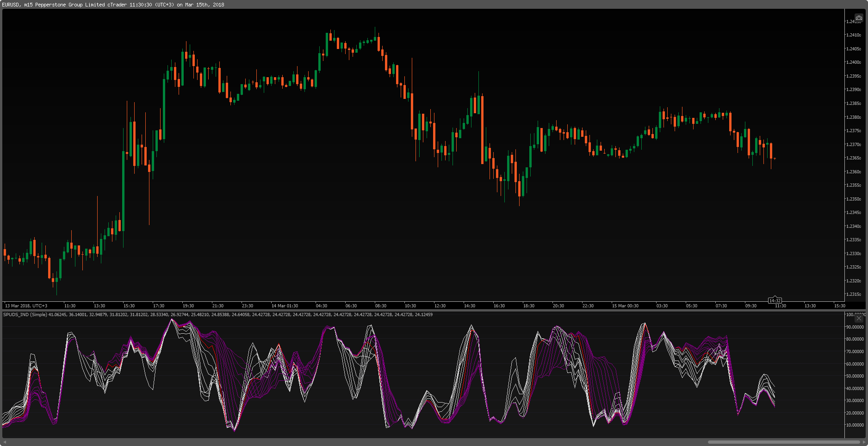
Task: Click the 1.23200 price scale label
Action: tap(854, 281)
